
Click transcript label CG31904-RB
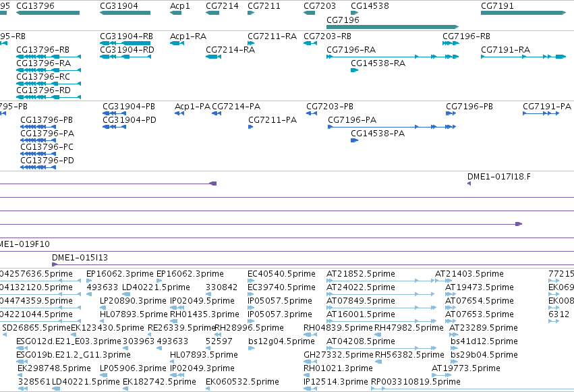coord(126,36)
